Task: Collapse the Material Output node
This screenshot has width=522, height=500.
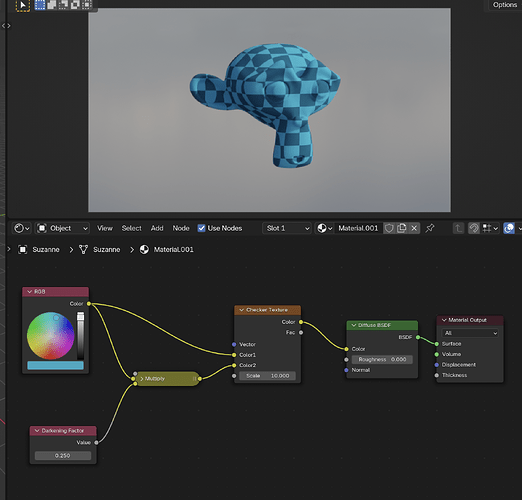Action: [x=444, y=320]
